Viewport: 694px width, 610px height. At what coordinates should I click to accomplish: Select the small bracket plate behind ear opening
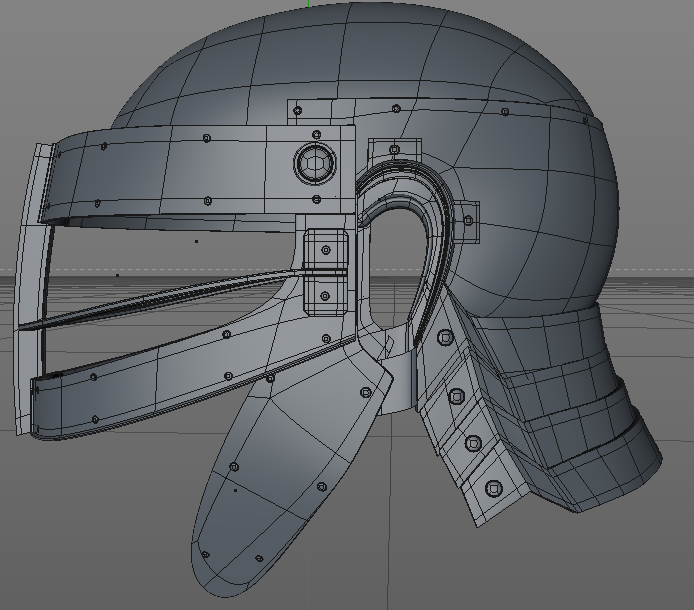(468, 221)
